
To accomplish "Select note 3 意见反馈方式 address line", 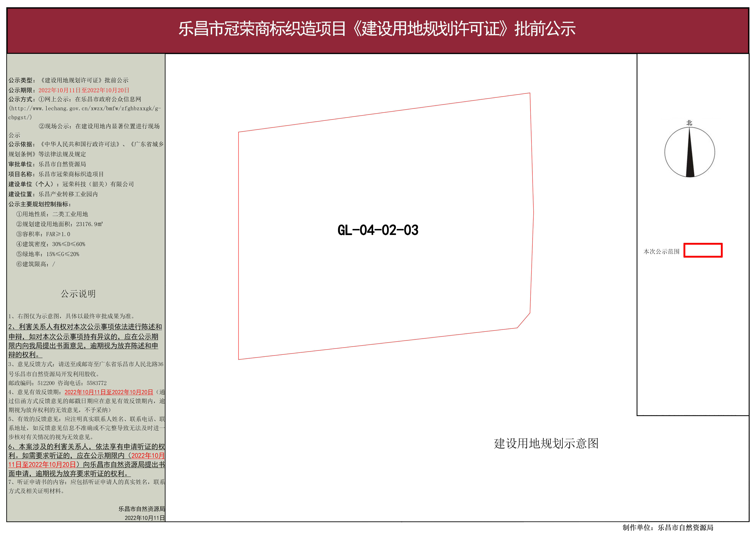I will pos(86,369).
